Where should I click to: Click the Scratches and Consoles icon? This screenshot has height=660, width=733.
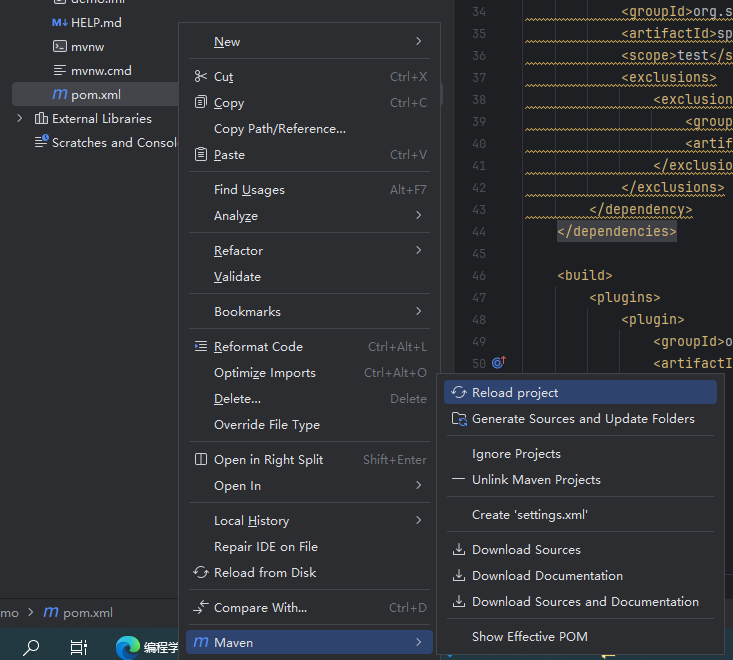point(42,141)
